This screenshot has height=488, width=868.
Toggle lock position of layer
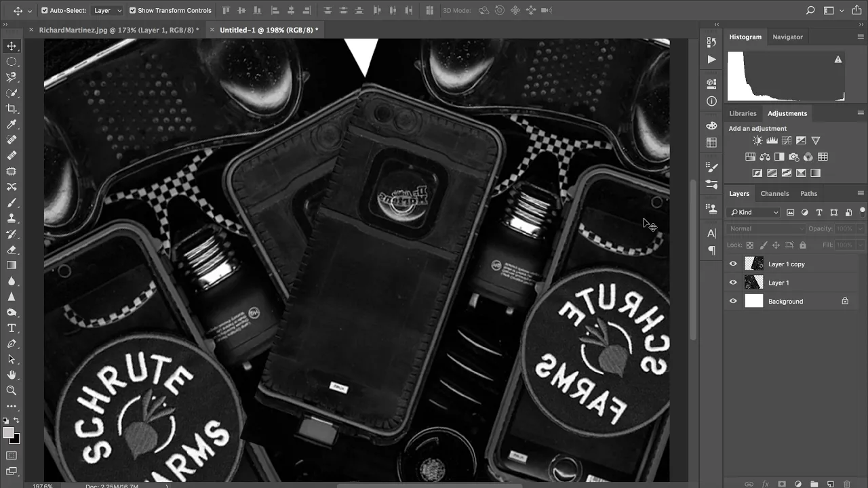click(776, 245)
